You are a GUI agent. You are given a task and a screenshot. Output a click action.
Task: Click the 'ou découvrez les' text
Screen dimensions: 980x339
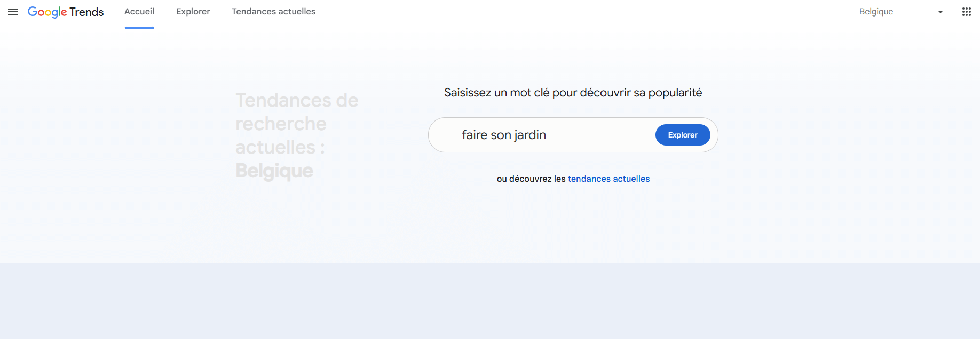click(x=531, y=179)
